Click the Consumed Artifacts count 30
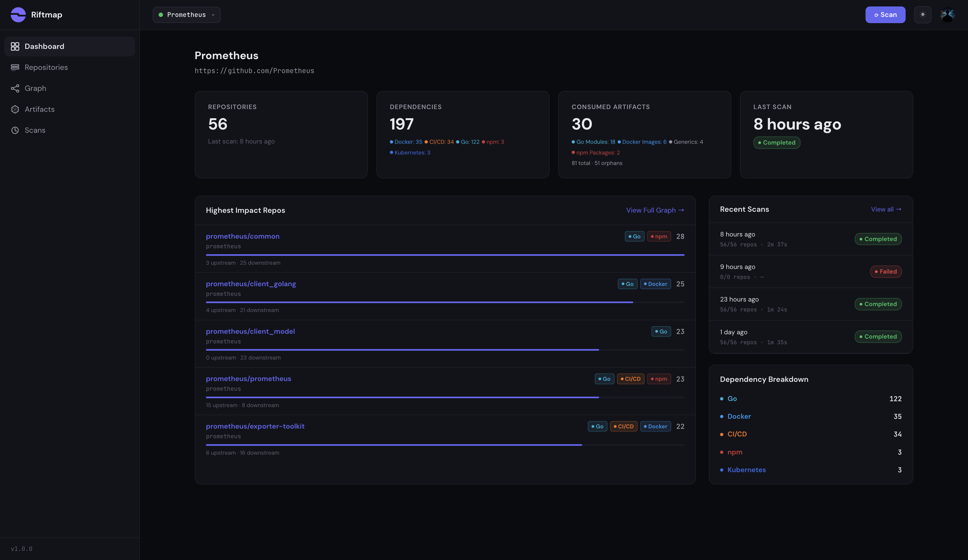Screen dimensions: 968x560 (582, 124)
